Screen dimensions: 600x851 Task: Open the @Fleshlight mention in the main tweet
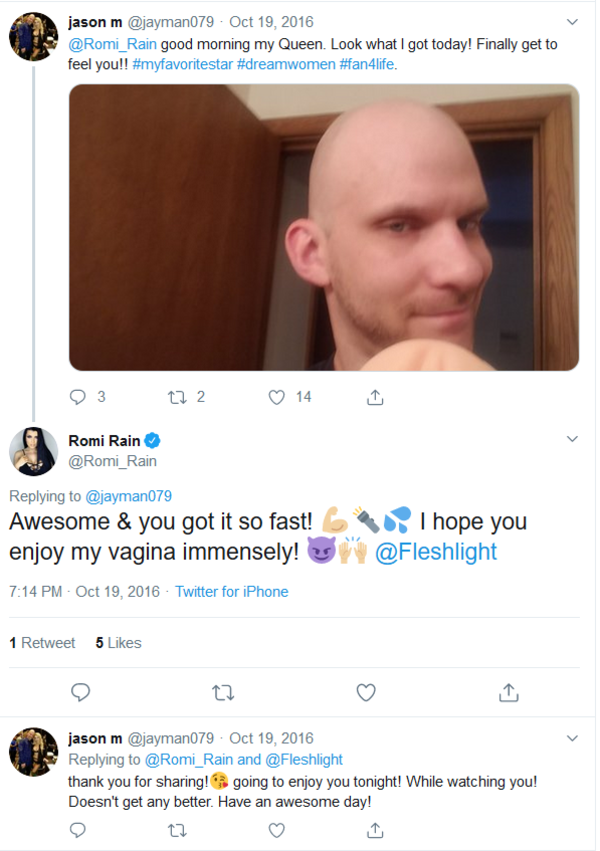435,552
